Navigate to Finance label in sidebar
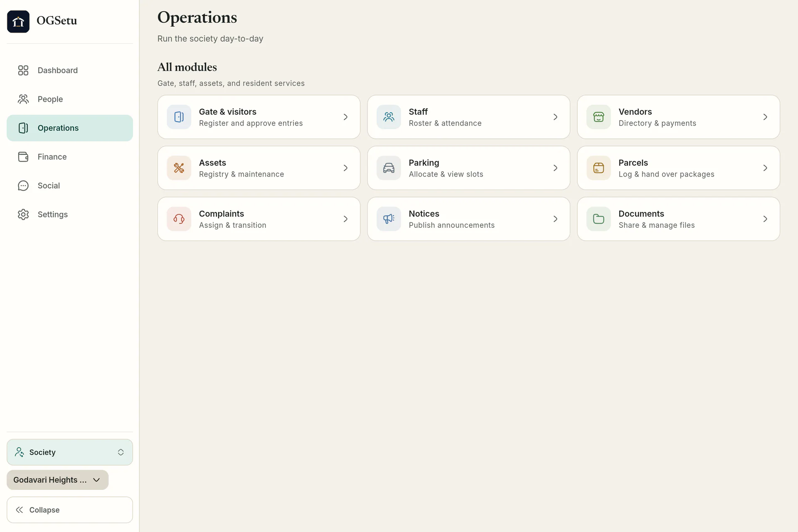The width and height of the screenshot is (798, 532). [52, 157]
